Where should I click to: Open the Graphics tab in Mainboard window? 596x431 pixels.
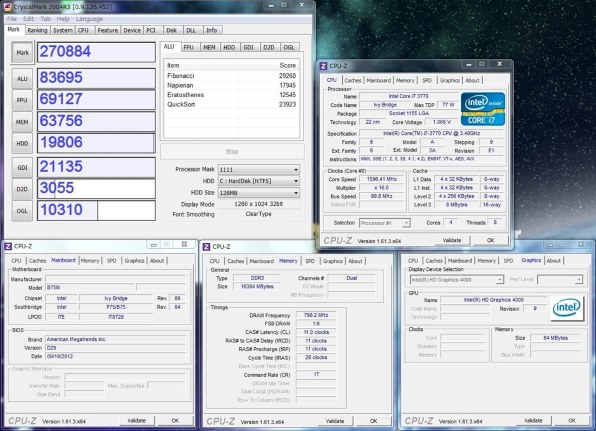click(x=135, y=261)
